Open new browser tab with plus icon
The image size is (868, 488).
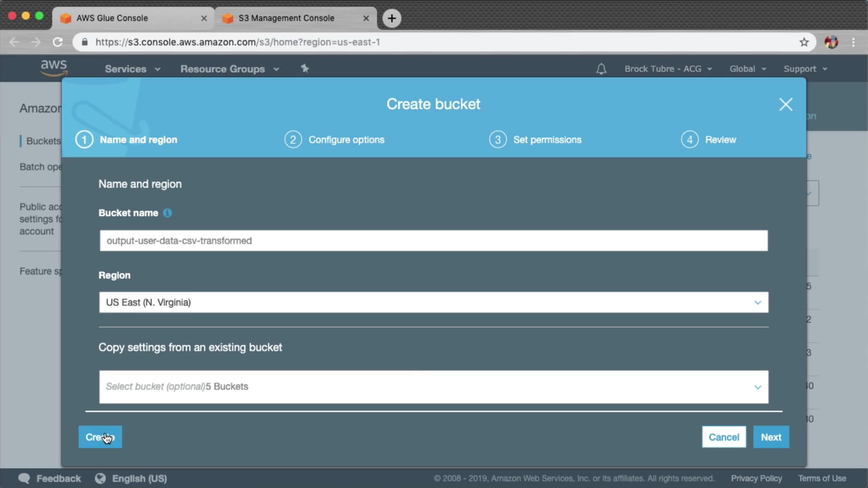pyautogui.click(x=392, y=18)
